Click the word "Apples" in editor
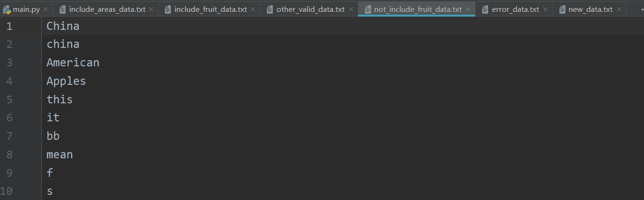The image size is (644, 200). click(66, 81)
